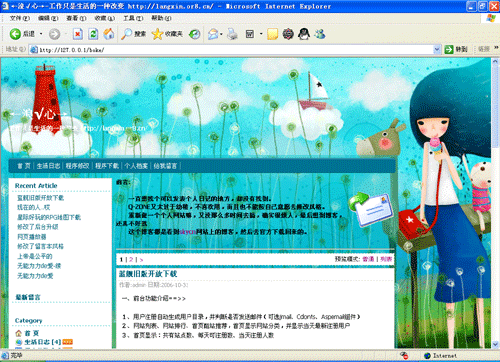Open recent article mentioning RPG地图下载
Image resolution: width=500 pixels, height=362 pixels.
coord(49,217)
